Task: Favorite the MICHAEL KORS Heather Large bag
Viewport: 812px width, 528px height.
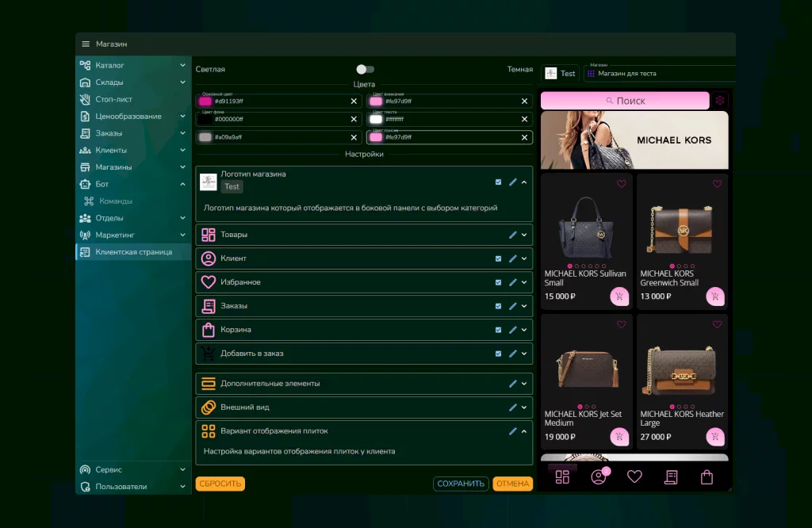Action: click(717, 324)
